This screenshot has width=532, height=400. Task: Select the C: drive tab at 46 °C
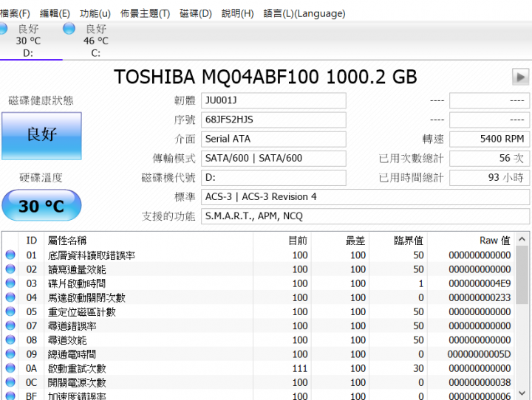[95, 41]
